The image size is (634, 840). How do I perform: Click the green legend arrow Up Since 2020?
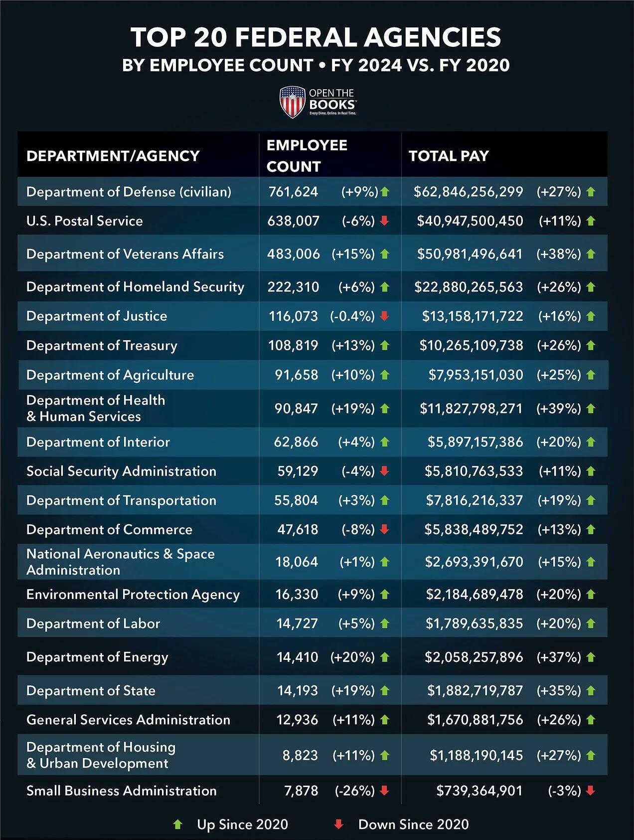coord(177,825)
